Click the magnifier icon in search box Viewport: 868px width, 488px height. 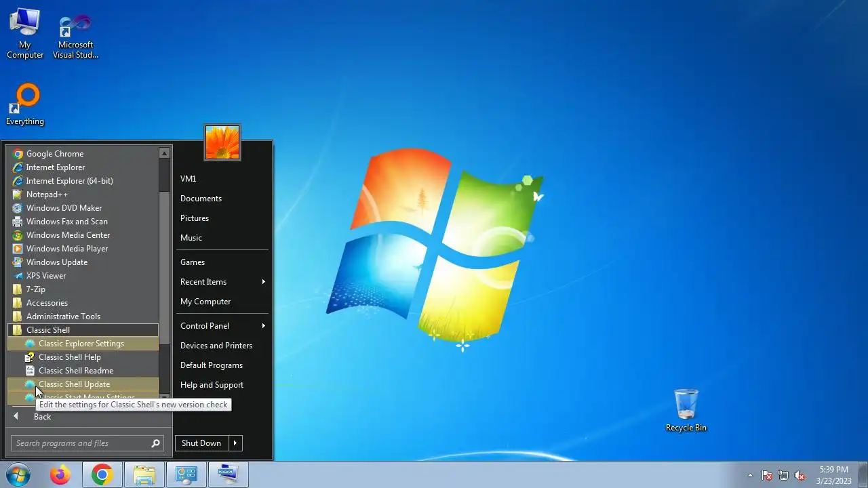tap(156, 443)
